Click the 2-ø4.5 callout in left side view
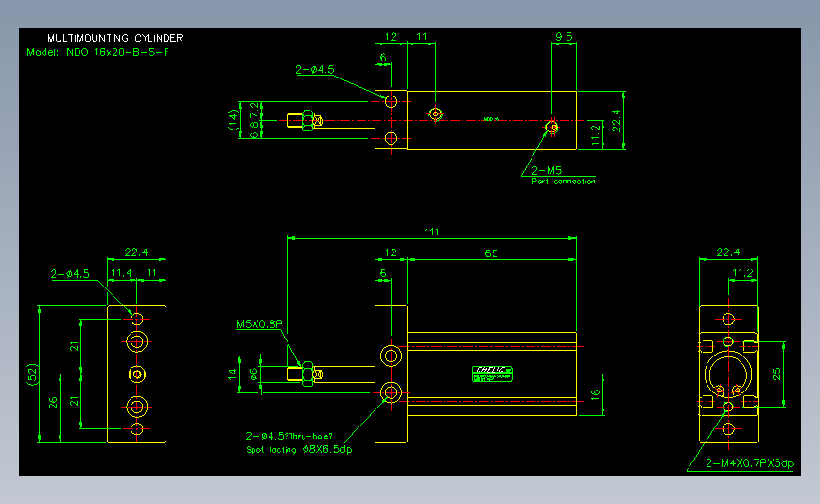820x504 pixels. point(70,274)
